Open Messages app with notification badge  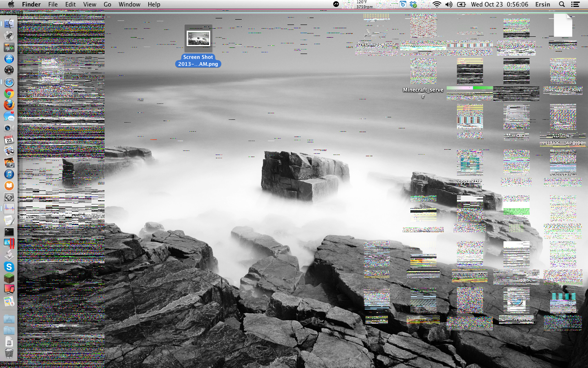coord(9,117)
